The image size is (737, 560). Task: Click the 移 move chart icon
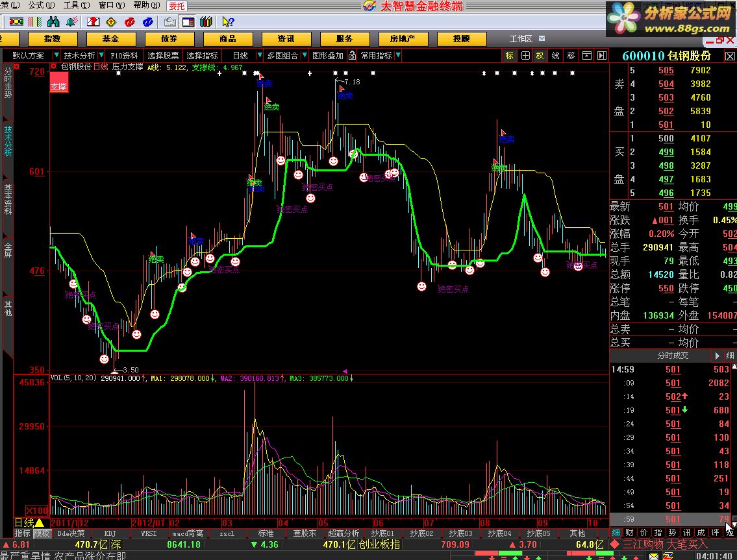pyautogui.click(x=571, y=55)
